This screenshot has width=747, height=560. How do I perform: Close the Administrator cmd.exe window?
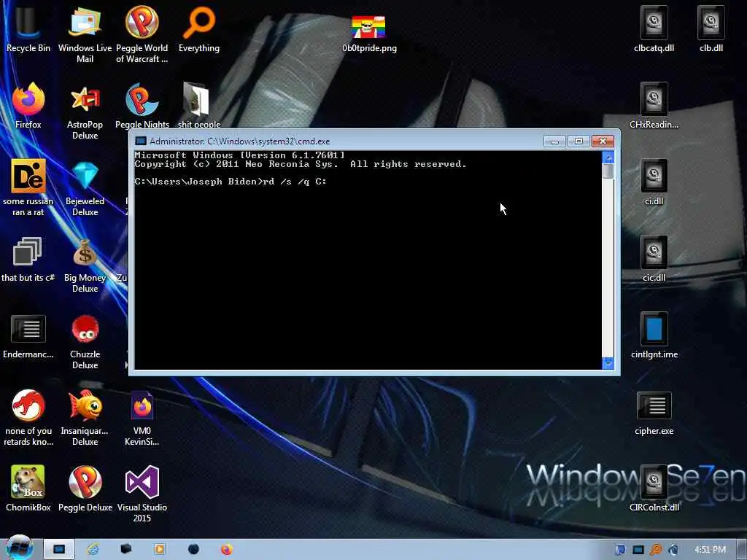pyautogui.click(x=603, y=141)
